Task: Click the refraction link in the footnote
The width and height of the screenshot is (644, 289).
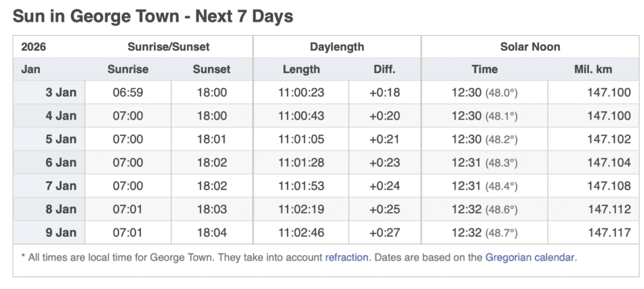Action: click(x=346, y=257)
